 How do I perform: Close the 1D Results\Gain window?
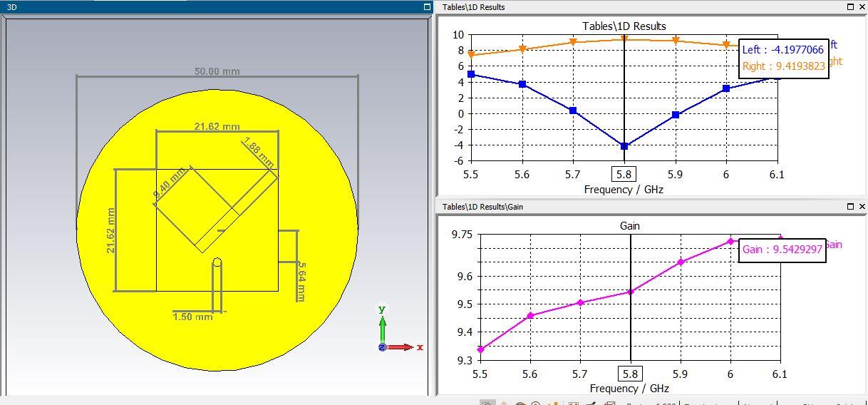pyautogui.click(x=862, y=206)
